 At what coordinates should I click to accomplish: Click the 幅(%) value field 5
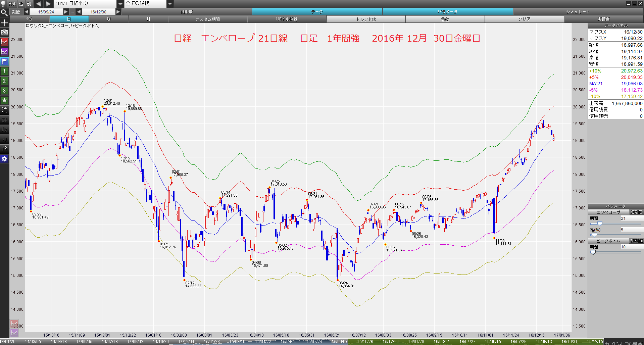[x=632, y=230]
